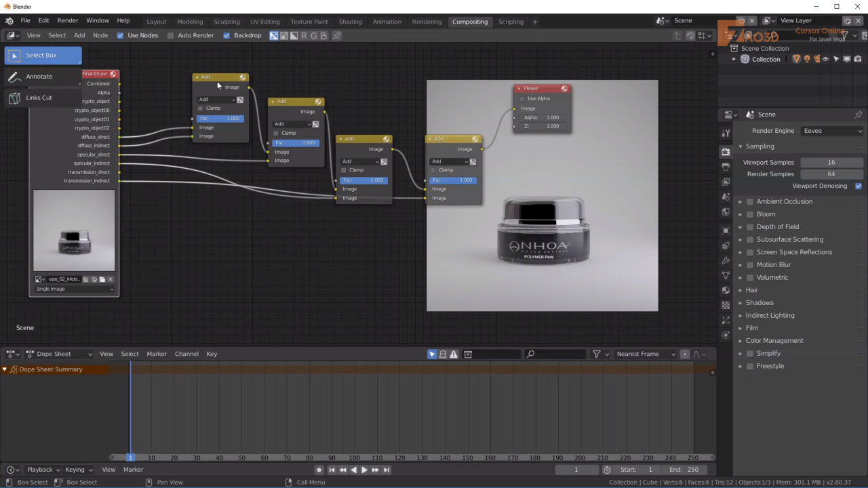Viewport: 868px width, 488px height.
Task: Click the Blender logo menu icon
Action: click(9, 21)
